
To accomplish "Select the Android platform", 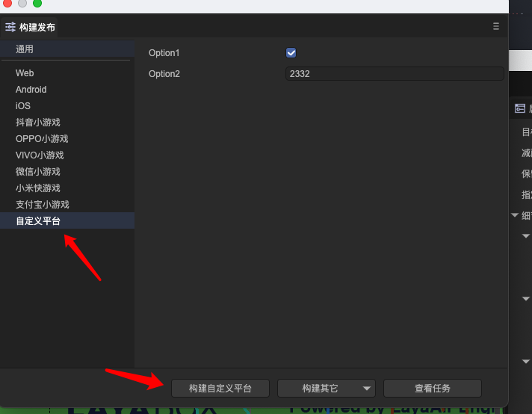I will click(x=31, y=90).
